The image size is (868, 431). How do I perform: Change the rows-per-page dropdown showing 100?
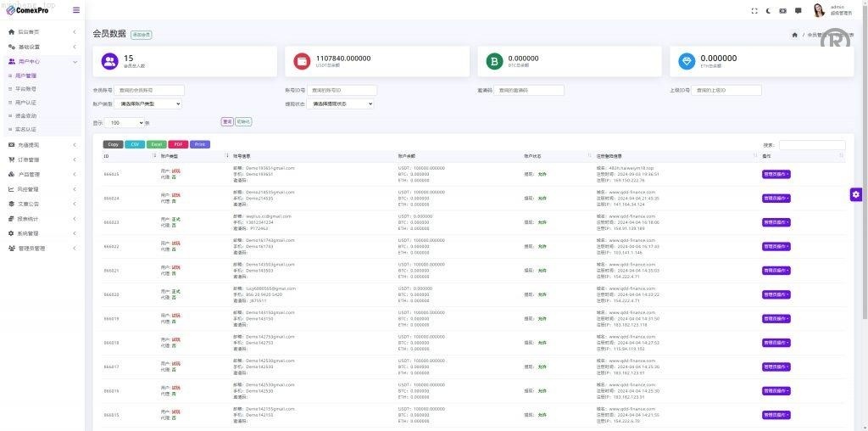[125, 123]
